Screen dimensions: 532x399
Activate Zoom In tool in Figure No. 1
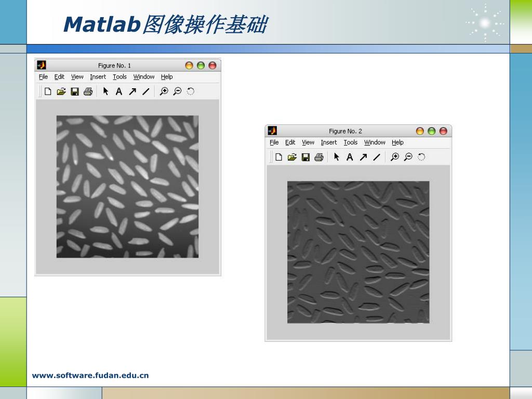click(164, 91)
